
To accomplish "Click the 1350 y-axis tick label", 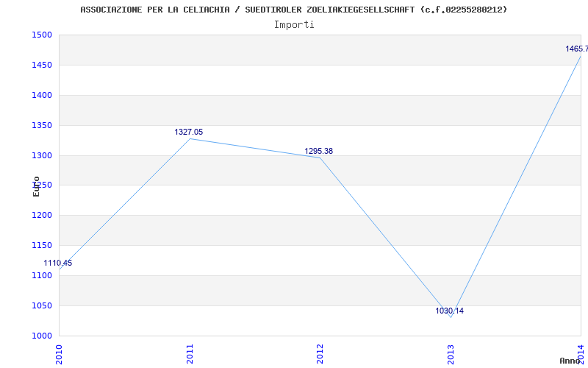I will coord(42,125).
